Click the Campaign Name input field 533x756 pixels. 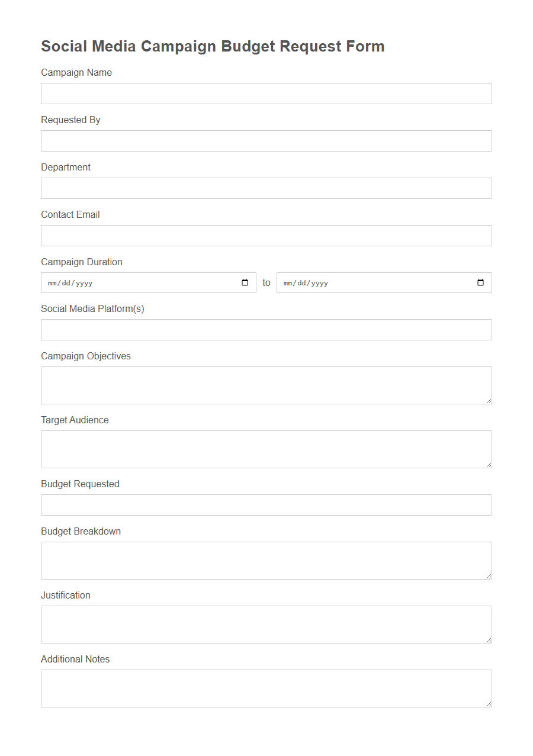266,93
